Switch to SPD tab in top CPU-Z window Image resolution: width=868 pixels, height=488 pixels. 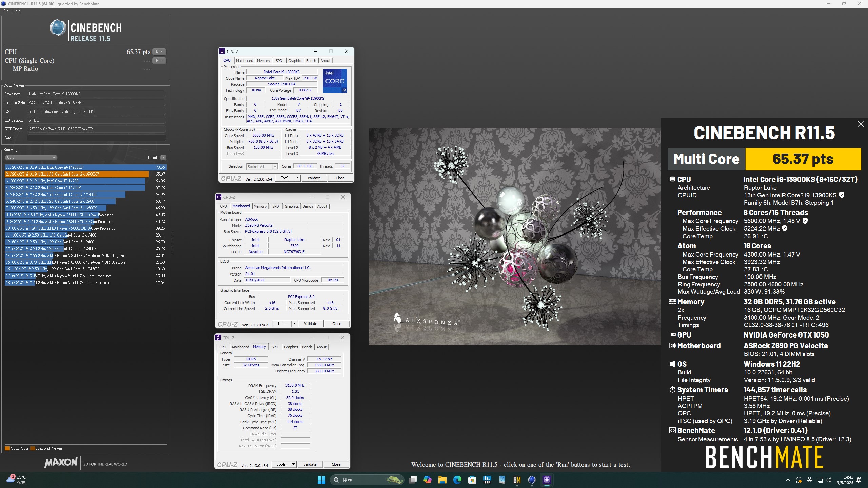point(279,61)
